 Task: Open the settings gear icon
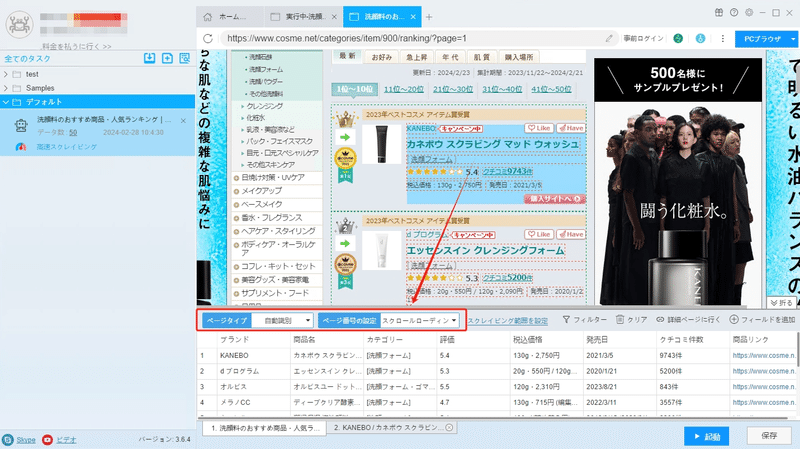coord(748,13)
